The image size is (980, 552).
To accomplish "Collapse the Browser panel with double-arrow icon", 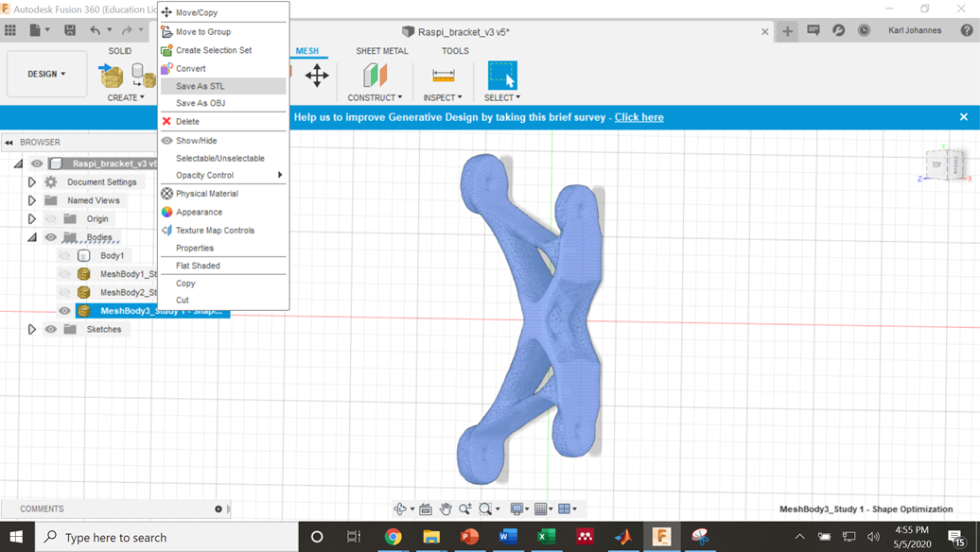I will click(9, 143).
